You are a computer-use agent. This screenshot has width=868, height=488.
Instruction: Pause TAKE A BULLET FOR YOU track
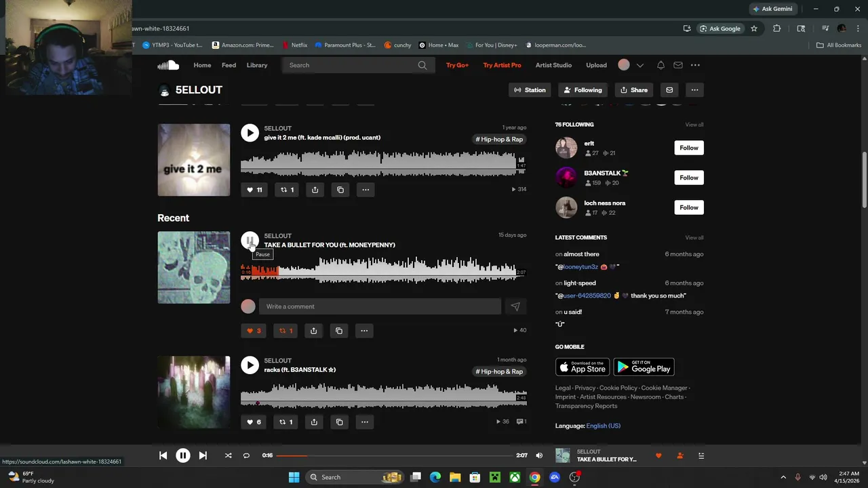coord(250,241)
